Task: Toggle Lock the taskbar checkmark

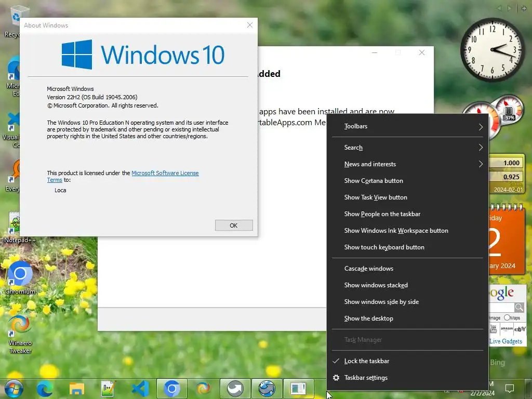Action: 336,361
